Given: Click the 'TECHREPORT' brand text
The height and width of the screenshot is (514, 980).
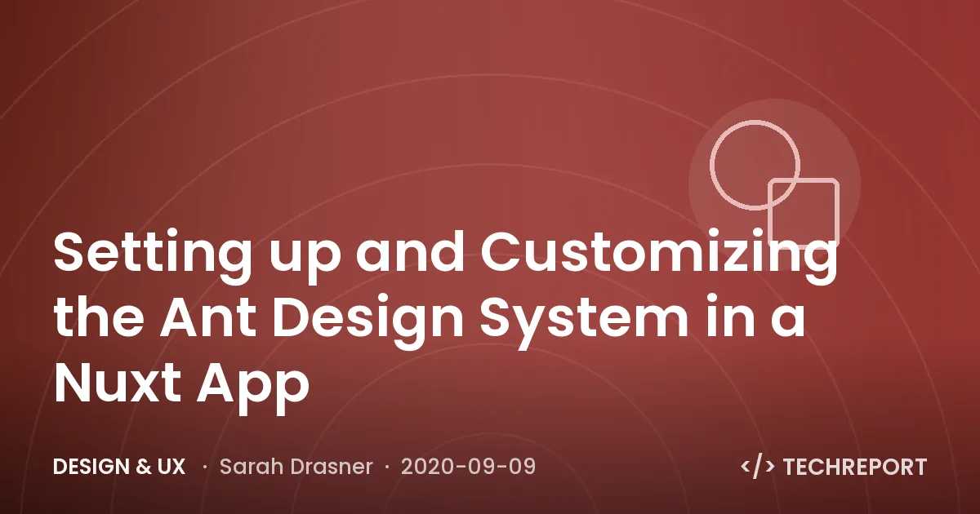Looking at the screenshot, I should (x=855, y=467).
